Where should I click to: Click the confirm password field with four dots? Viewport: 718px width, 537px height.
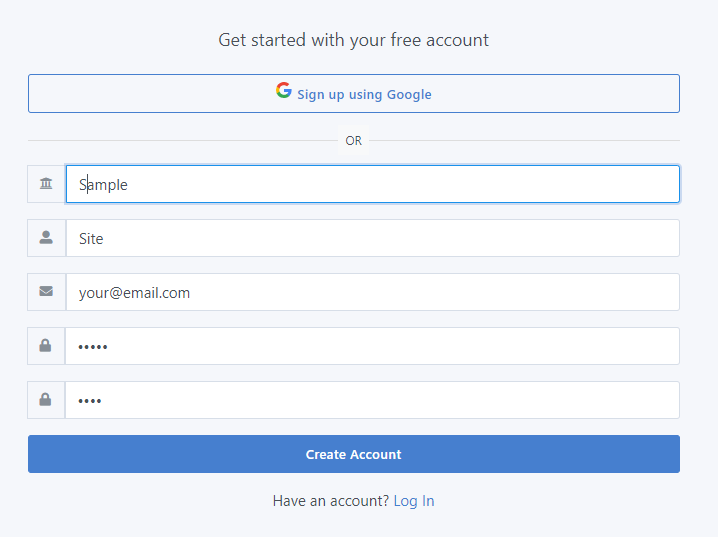pos(372,400)
